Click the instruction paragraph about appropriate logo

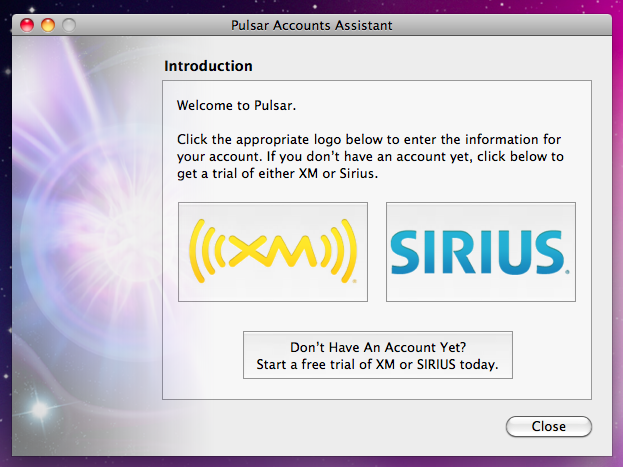(370, 157)
